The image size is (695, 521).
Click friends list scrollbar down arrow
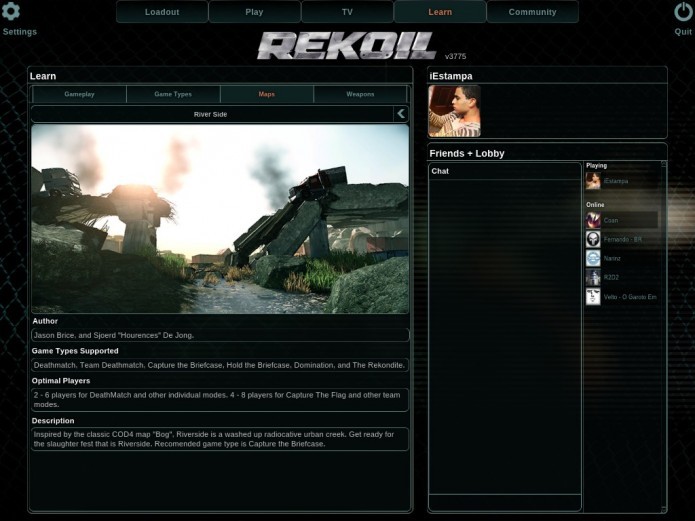[664, 509]
